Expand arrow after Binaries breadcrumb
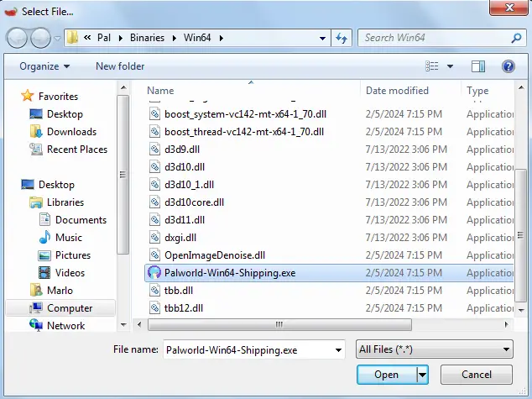Screen dimensions: 532x399 (x=174, y=38)
